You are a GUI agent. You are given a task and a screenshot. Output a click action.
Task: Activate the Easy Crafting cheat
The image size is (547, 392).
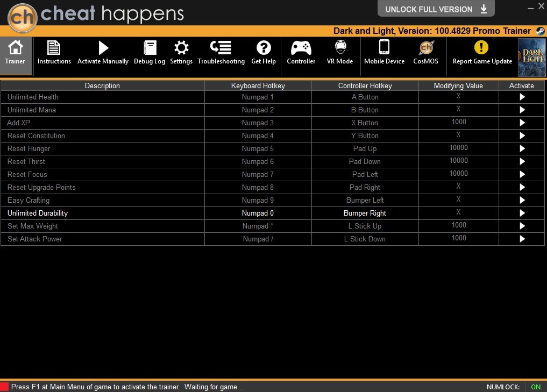[522, 200]
